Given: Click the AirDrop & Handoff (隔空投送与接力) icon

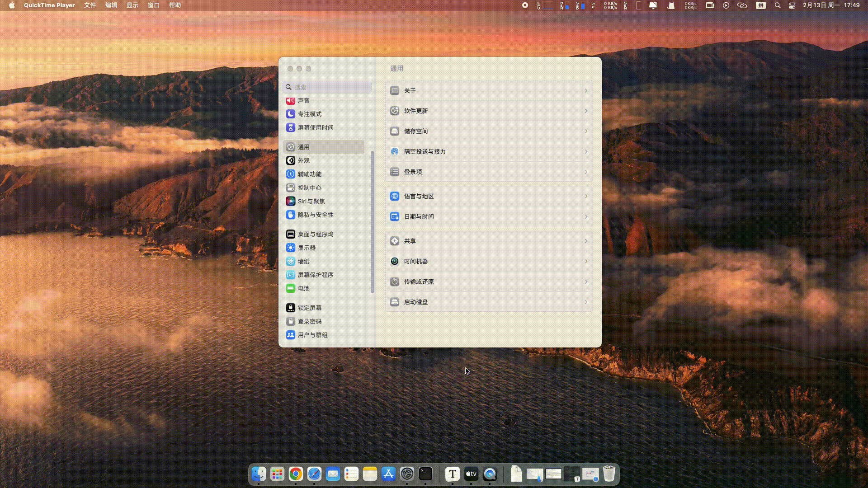Looking at the screenshot, I should coord(395,151).
